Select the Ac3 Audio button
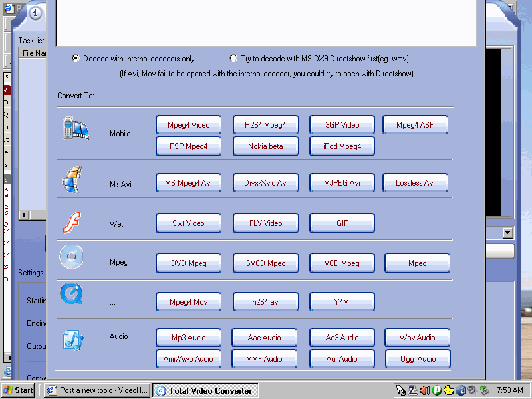The height and width of the screenshot is (399, 532). [342, 338]
